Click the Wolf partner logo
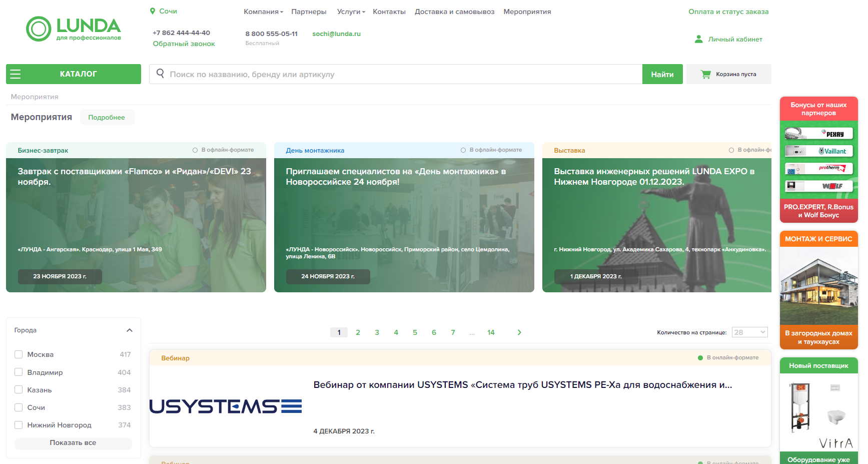 click(819, 186)
